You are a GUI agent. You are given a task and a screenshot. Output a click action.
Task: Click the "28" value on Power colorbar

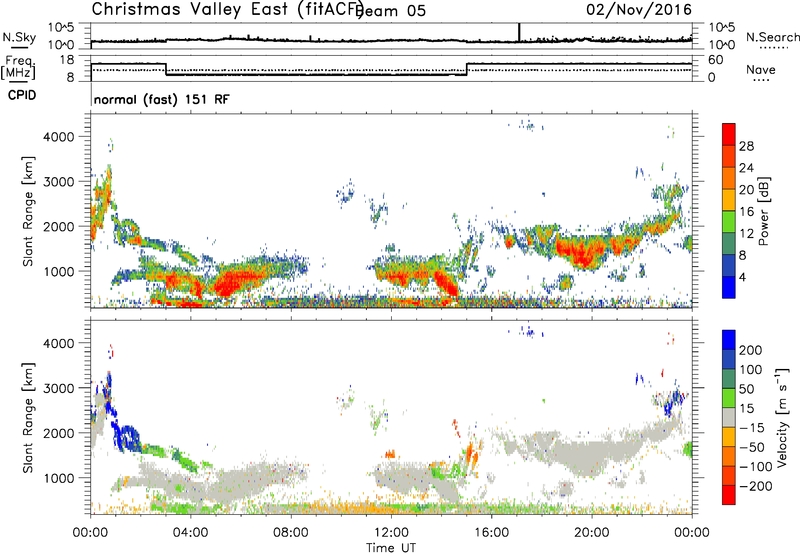pyautogui.click(x=746, y=146)
